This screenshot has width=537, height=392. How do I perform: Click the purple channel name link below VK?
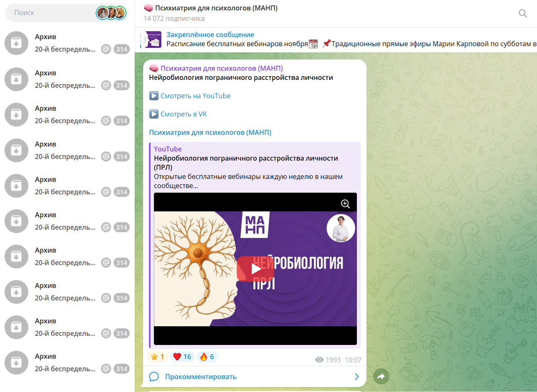click(x=210, y=132)
